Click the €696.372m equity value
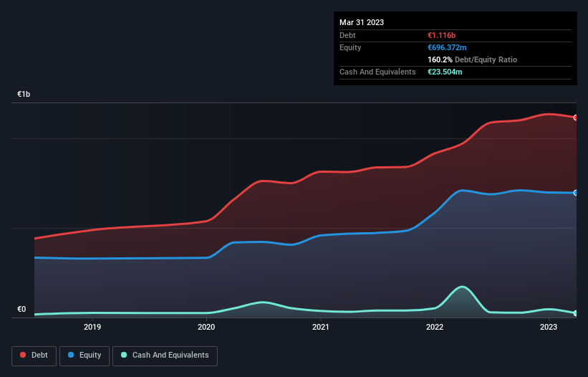 point(447,47)
